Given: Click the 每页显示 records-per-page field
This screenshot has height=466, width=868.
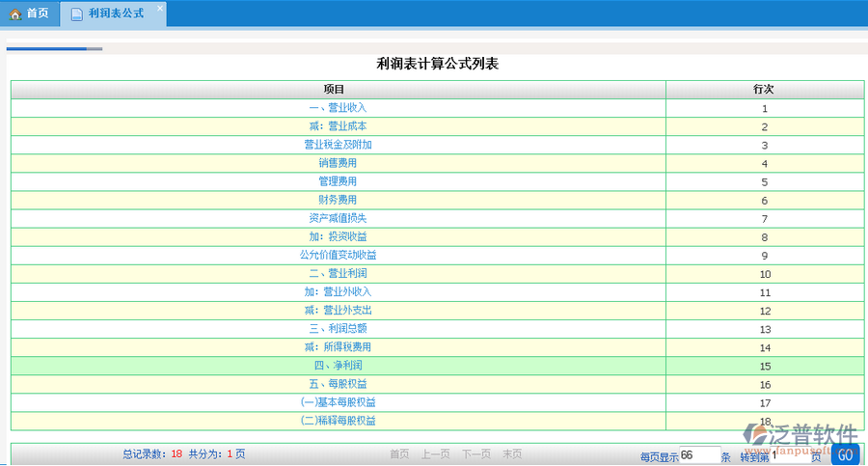Looking at the screenshot, I should [x=699, y=455].
